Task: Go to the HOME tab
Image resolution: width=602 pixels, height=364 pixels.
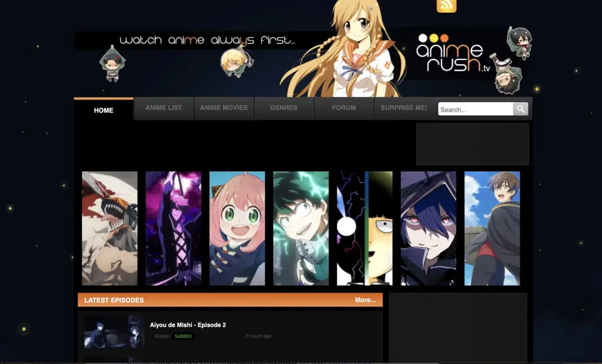Action: coord(103,109)
